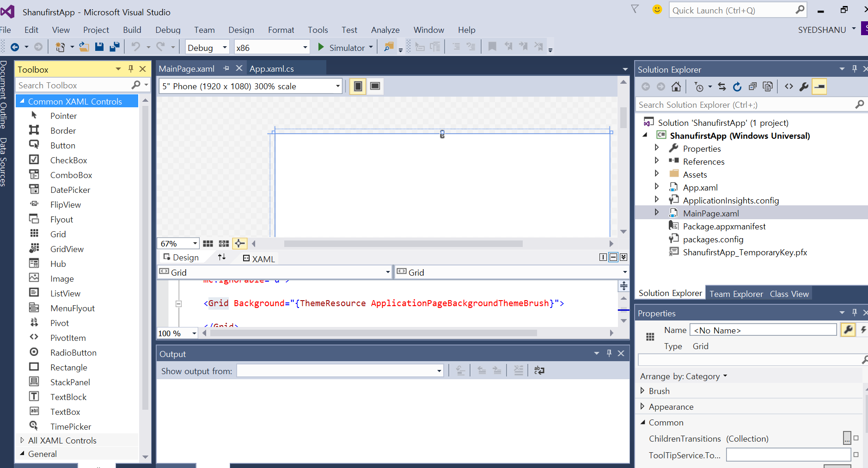Open the Debug menu
Viewport: 868px width, 468px height.
click(x=168, y=30)
